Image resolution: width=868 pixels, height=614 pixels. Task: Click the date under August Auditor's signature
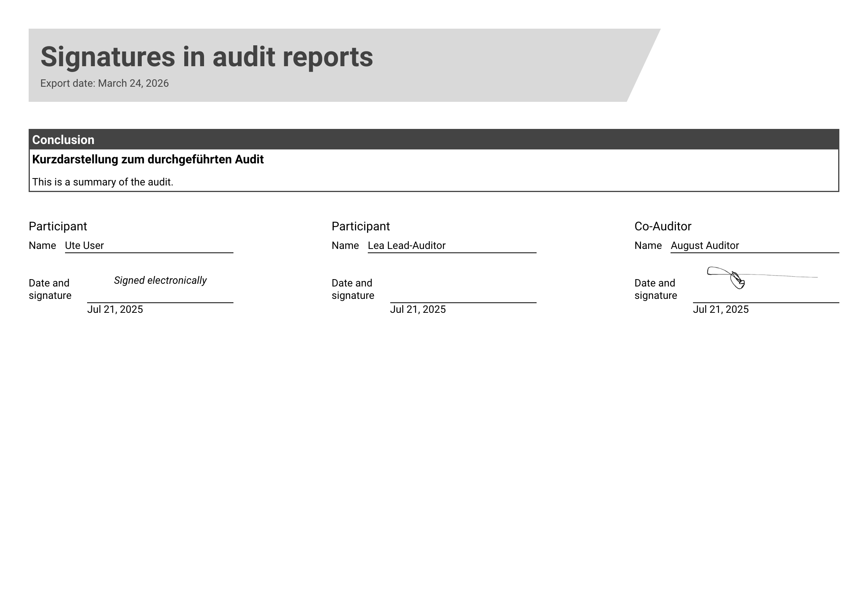[x=720, y=309]
